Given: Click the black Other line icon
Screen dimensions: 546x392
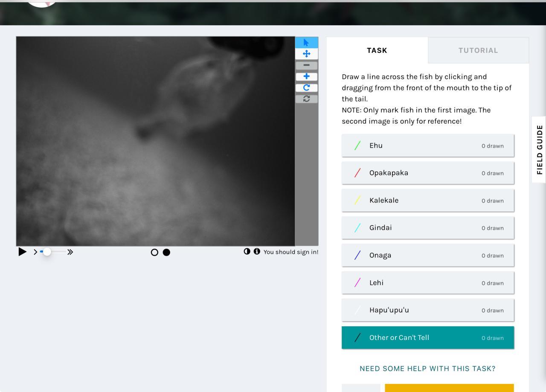Looking at the screenshot, I should (357, 337).
